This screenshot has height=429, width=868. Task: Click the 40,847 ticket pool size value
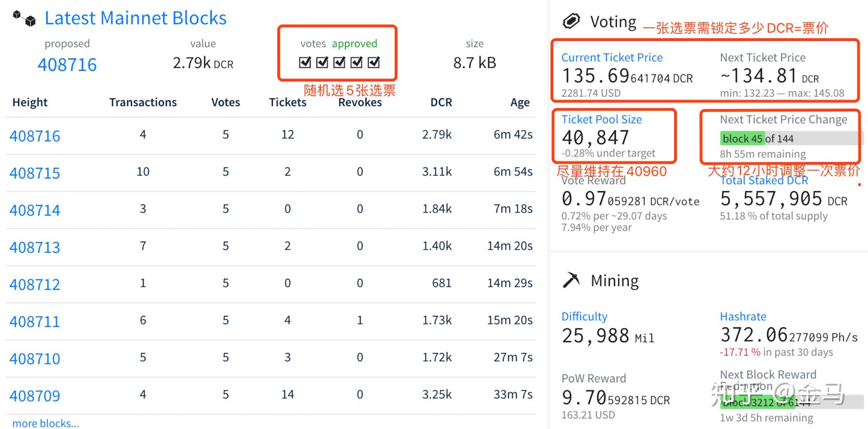pos(595,137)
